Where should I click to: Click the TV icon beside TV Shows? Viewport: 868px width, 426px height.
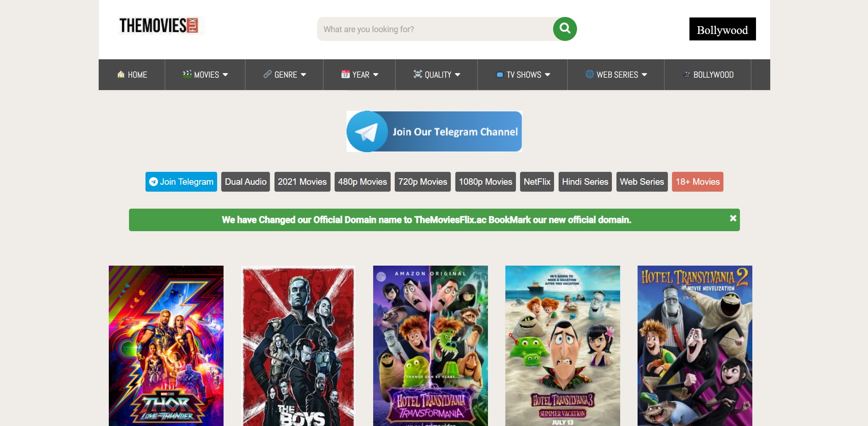click(x=500, y=74)
